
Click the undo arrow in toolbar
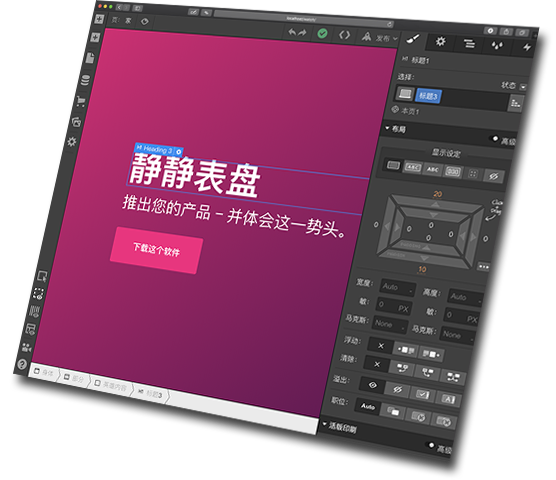(x=292, y=32)
